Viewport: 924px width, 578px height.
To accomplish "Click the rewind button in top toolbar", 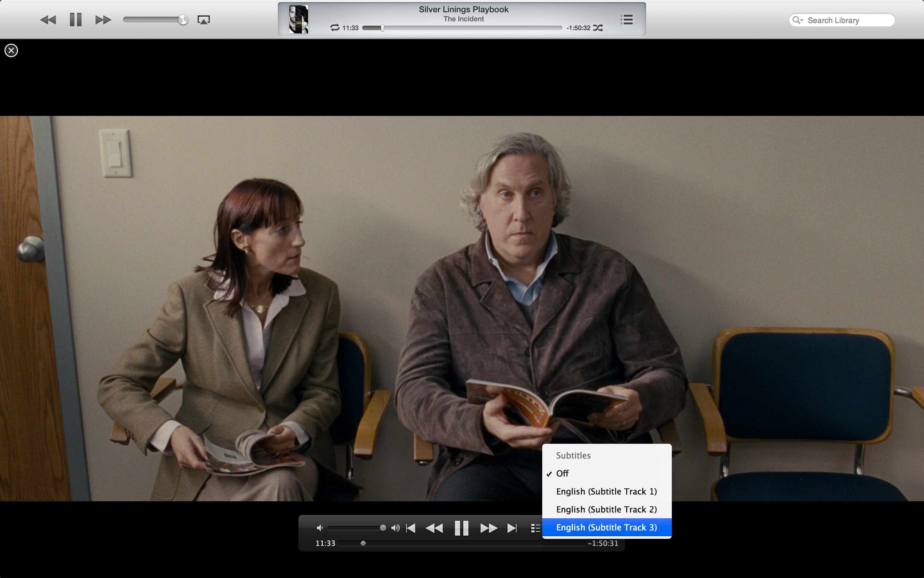I will pyautogui.click(x=48, y=20).
